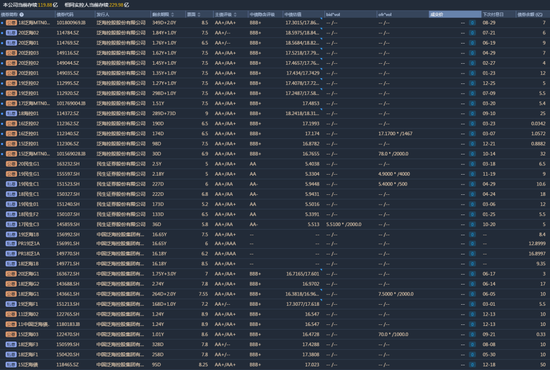This screenshot has width=550, height=370.
Task: Open bond code 149035.SZ
Action: (x=68, y=73)
